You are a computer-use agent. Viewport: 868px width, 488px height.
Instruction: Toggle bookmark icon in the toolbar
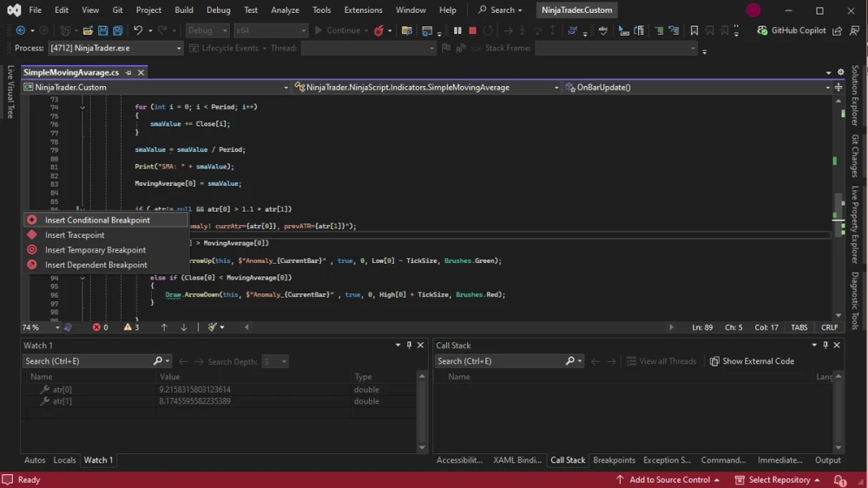click(x=694, y=30)
